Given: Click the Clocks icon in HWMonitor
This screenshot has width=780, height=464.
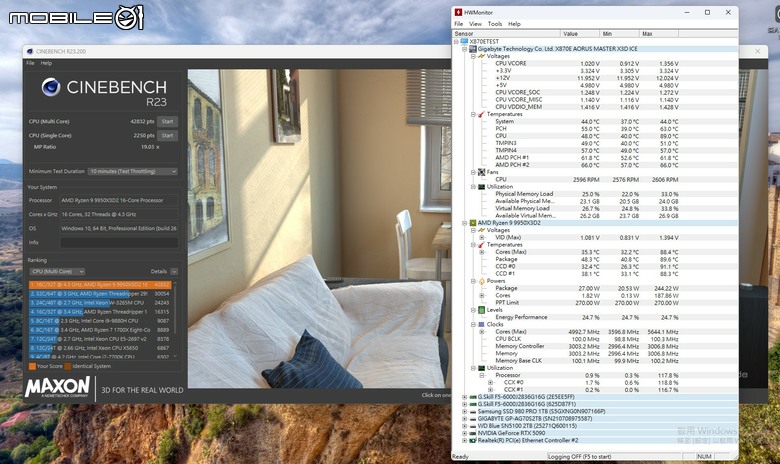Looking at the screenshot, I should point(481,324).
